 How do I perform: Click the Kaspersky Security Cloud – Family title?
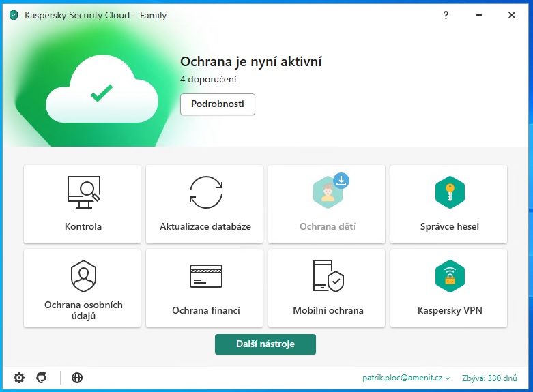coord(96,16)
